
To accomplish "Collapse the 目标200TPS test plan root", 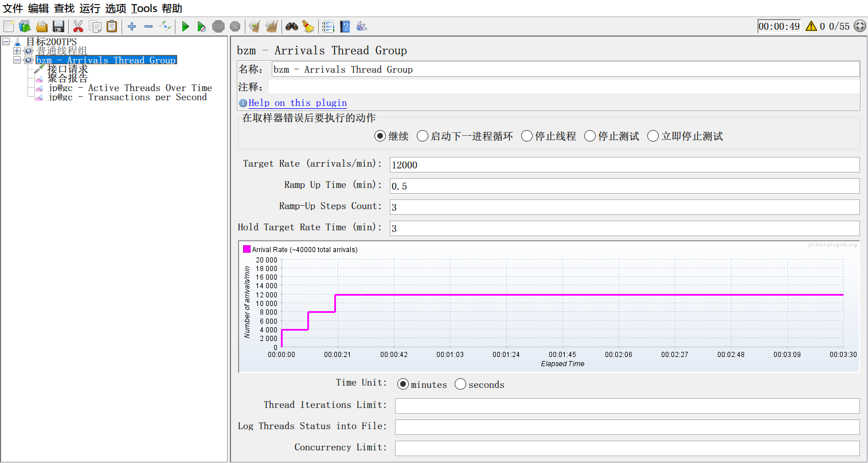I will coord(6,42).
